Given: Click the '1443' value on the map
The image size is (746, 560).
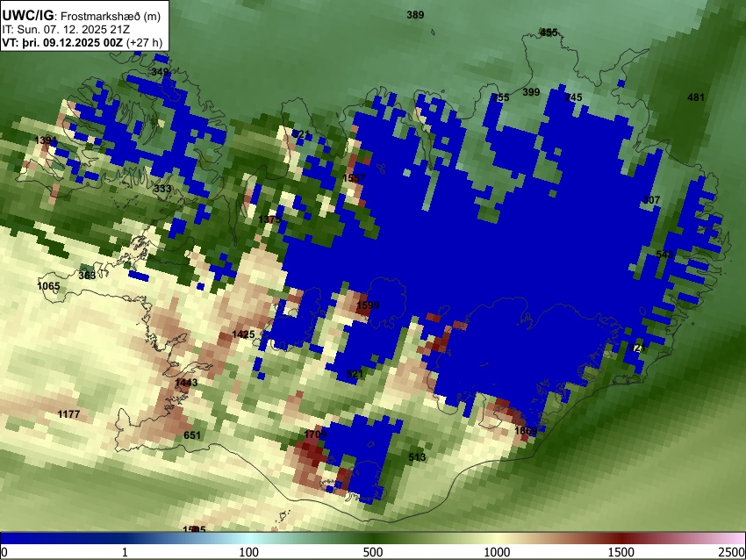Looking at the screenshot, I should tap(186, 383).
